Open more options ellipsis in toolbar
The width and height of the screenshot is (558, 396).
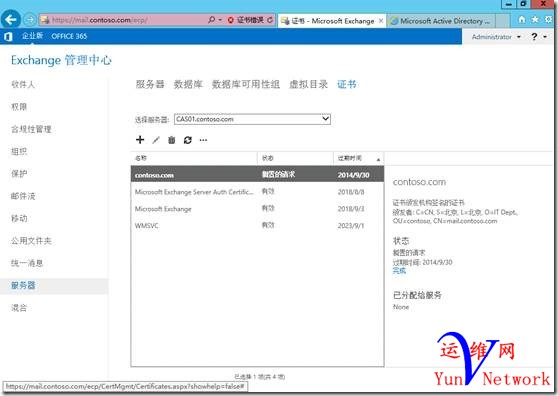tap(203, 140)
